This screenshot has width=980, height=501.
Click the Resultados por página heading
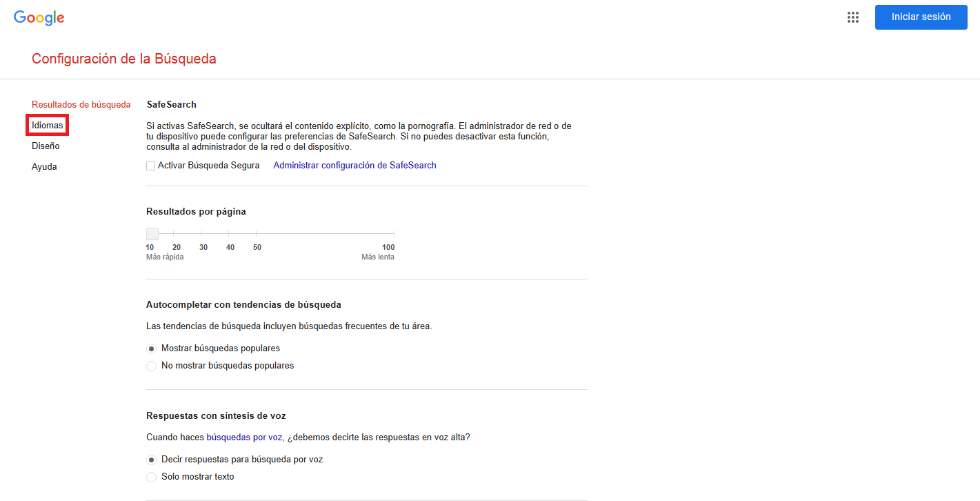tap(196, 212)
